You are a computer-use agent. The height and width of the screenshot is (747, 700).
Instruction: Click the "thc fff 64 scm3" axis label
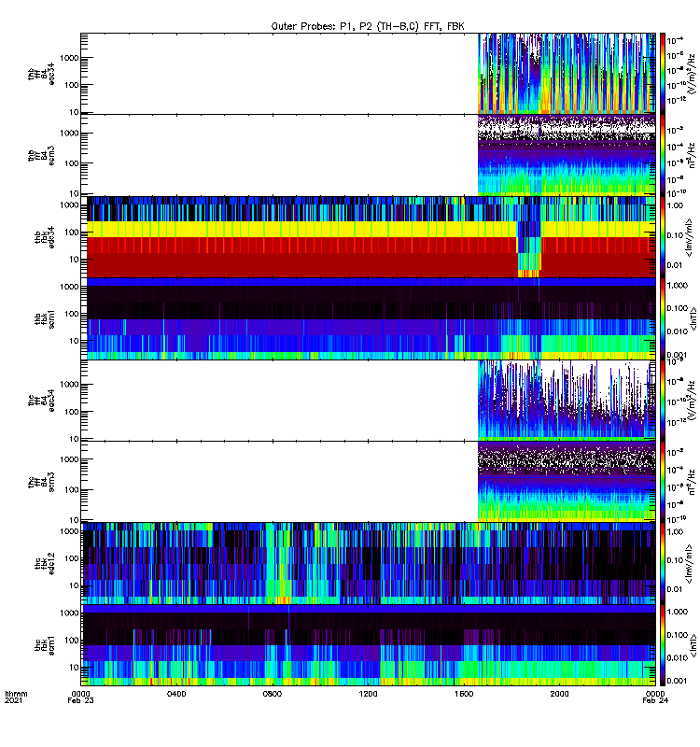[x=41, y=482]
